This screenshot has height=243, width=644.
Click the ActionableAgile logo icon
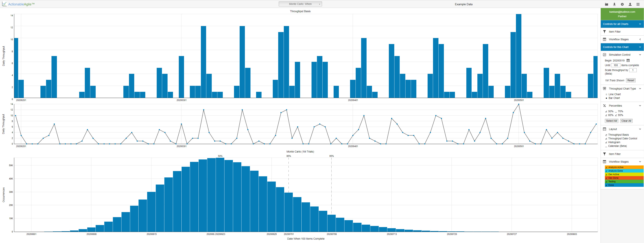pyautogui.click(x=4, y=4)
